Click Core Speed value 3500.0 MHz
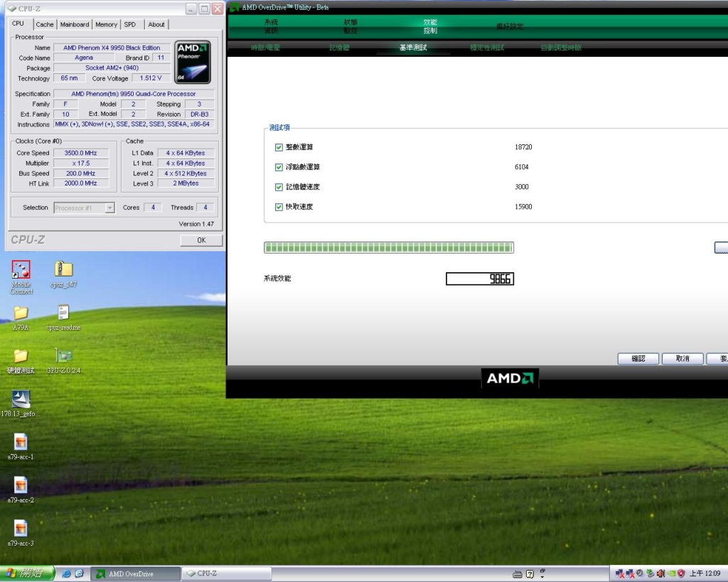728x582 pixels. click(x=81, y=153)
